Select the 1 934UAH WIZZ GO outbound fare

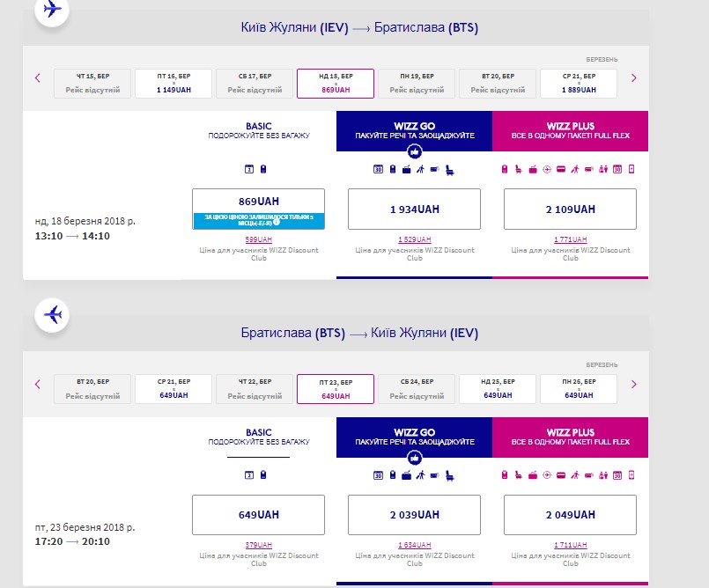(414, 209)
